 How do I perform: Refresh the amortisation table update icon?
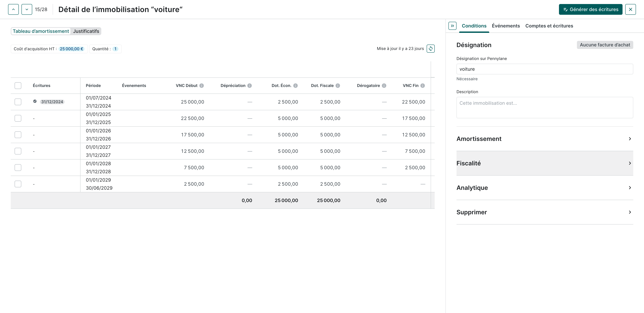(431, 48)
